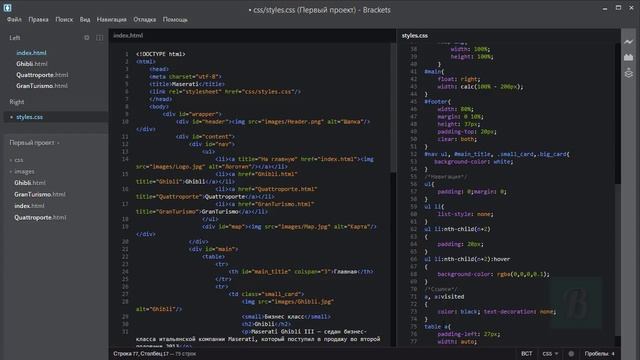640x360 pixels.
Task: Click the link rel stylesheet line
Action: 225,91
